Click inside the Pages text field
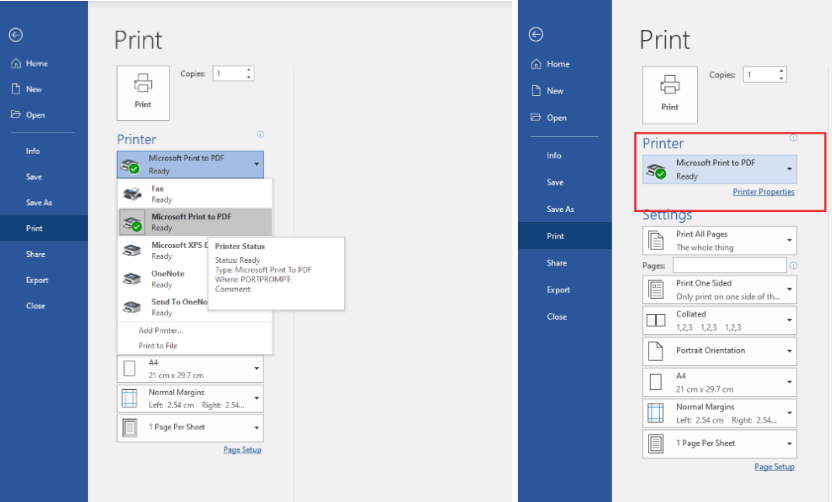The height and width of the screenshot is (502, 832). tap(729, 265)
